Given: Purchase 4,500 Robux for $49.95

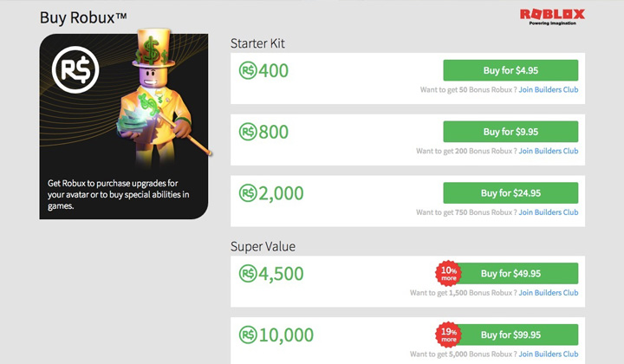Looking at the screenshot, I should 510,273.
